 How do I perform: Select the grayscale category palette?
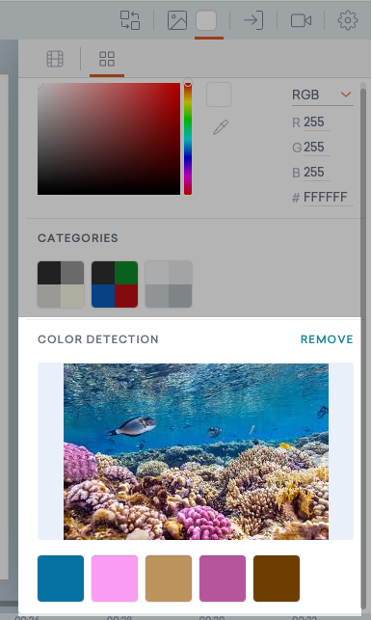click(x=61, y=284)
